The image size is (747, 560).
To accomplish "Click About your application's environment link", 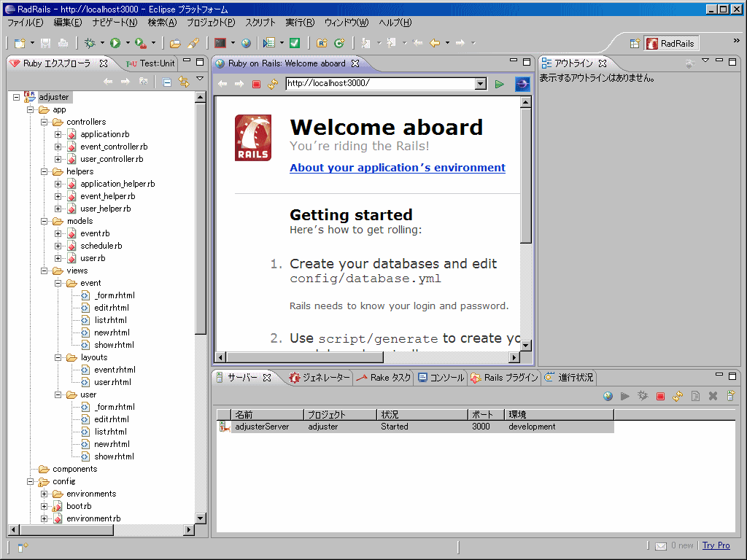I will (x=398, y=168).
